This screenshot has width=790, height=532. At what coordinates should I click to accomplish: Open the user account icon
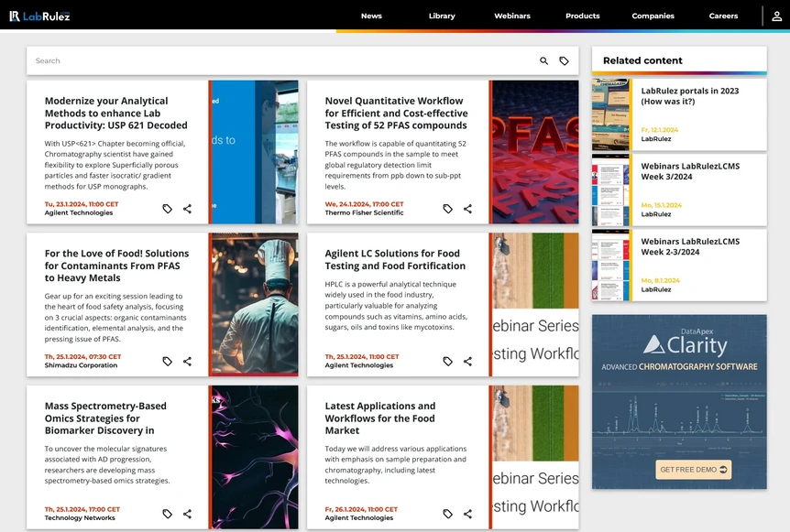[776, 16]
